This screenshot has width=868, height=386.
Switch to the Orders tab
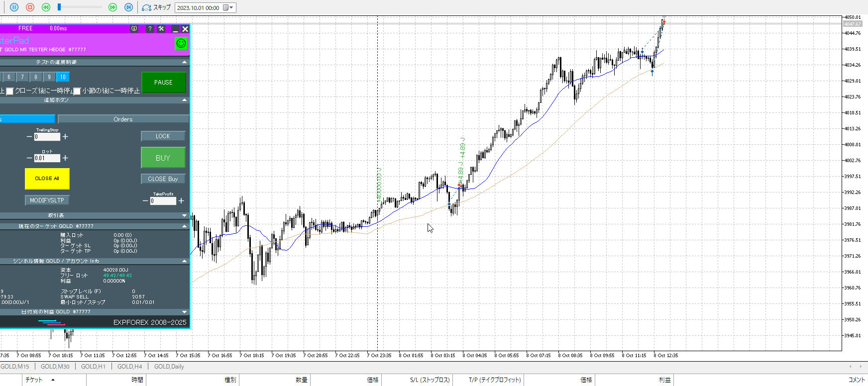tap(123, 119)
